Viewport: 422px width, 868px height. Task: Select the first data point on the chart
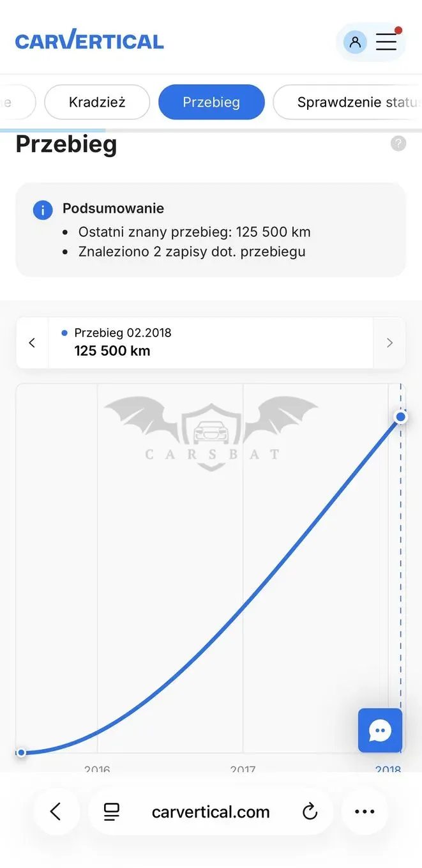[21, 752]
